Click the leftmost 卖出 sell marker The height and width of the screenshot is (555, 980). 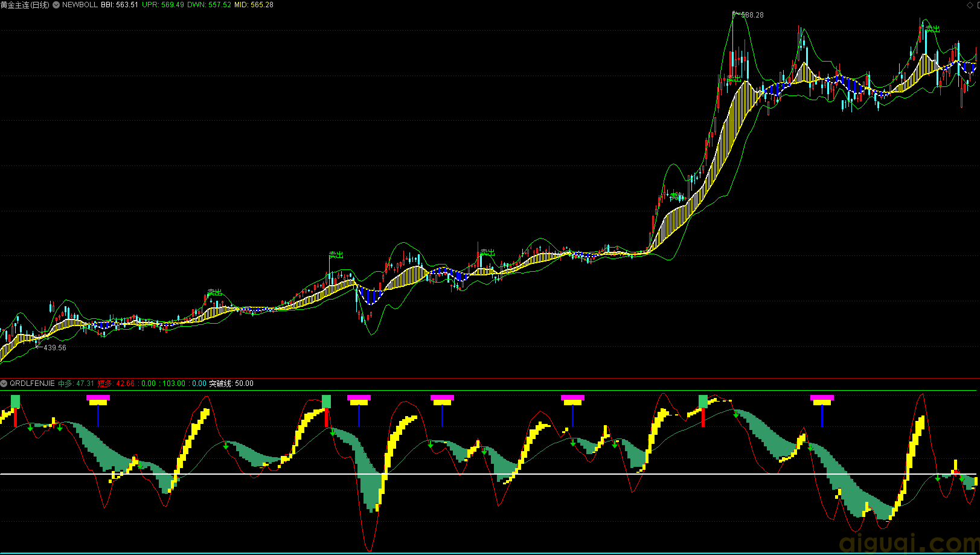[x=214, y=293]
